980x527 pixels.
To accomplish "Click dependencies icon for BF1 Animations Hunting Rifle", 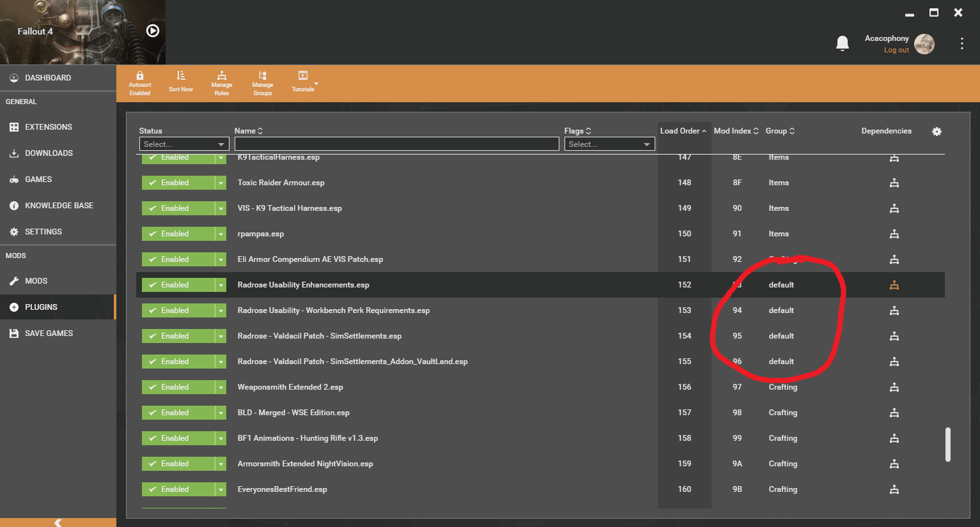I will click(x=894, y=438).
